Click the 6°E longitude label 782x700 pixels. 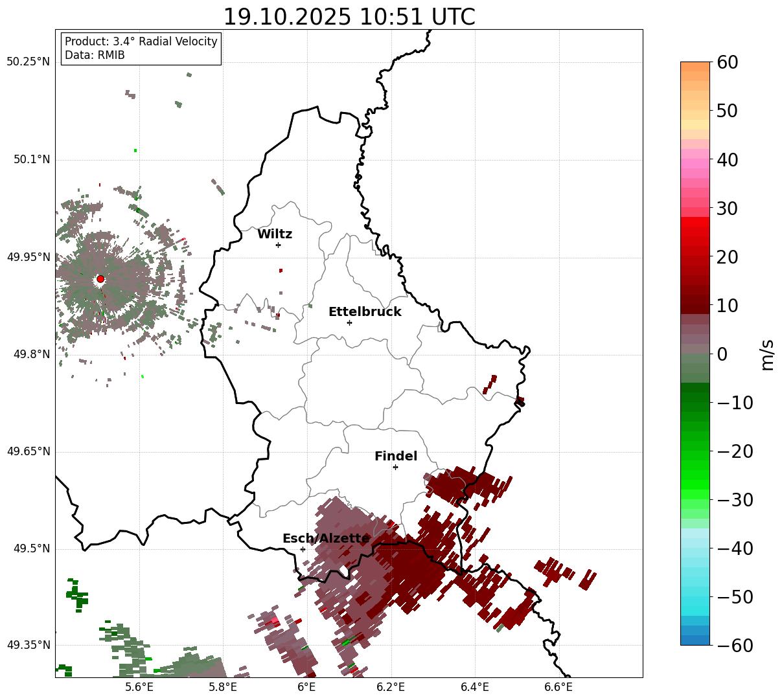point(307,688)
